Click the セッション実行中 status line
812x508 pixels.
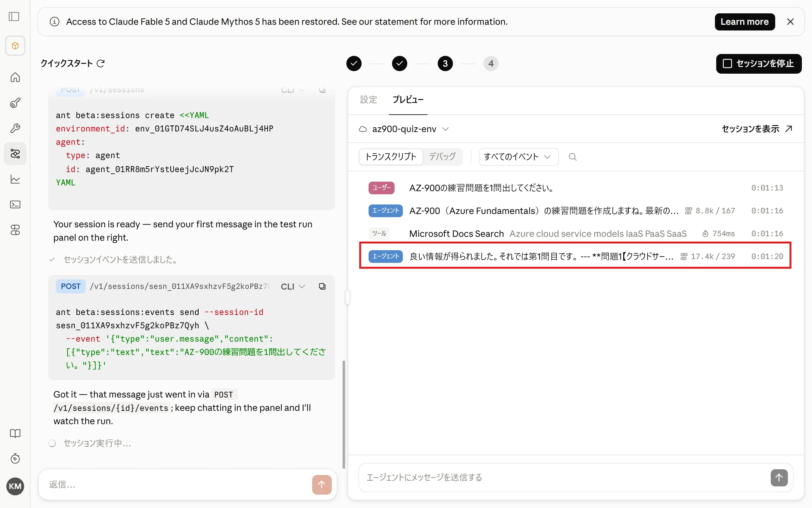97,443
